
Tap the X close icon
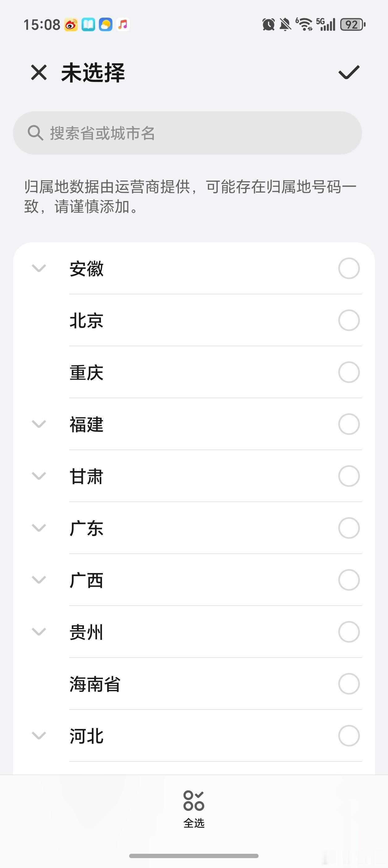[39, 72]
